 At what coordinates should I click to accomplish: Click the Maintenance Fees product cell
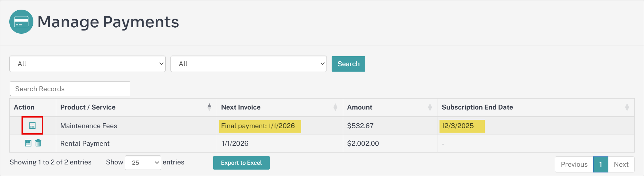point(136,126)
